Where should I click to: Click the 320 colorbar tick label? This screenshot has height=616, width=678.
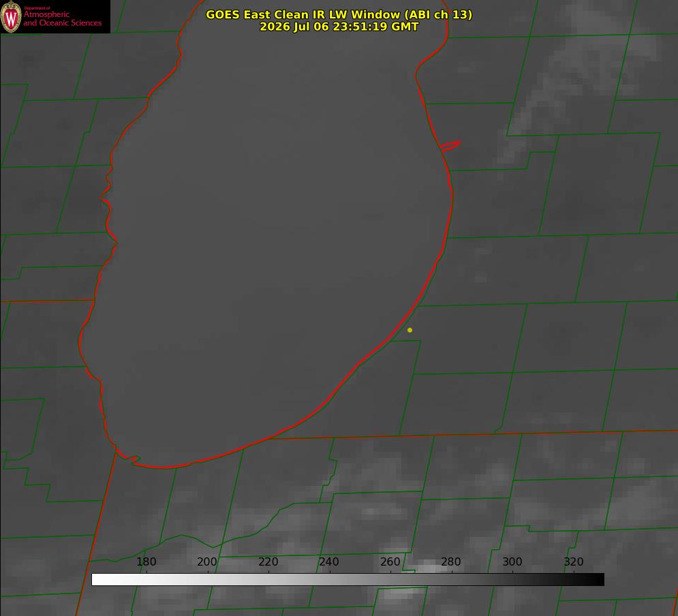click(x=574, y=561)
